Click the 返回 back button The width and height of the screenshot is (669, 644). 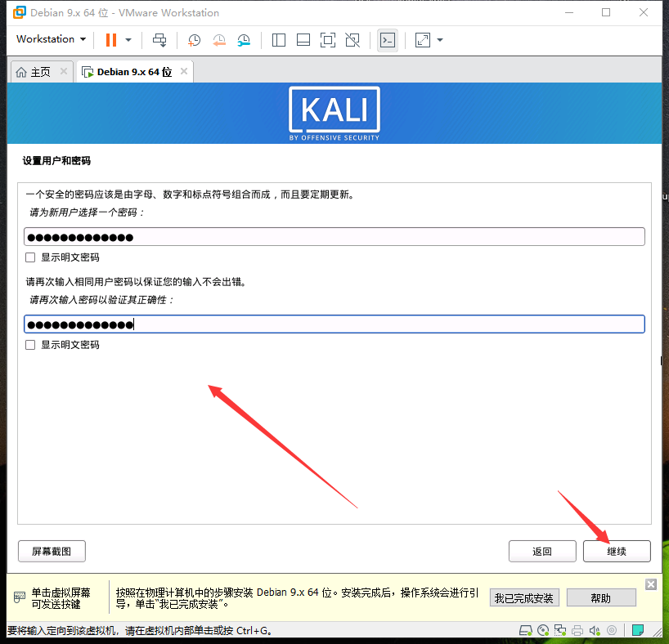[542, 552]
